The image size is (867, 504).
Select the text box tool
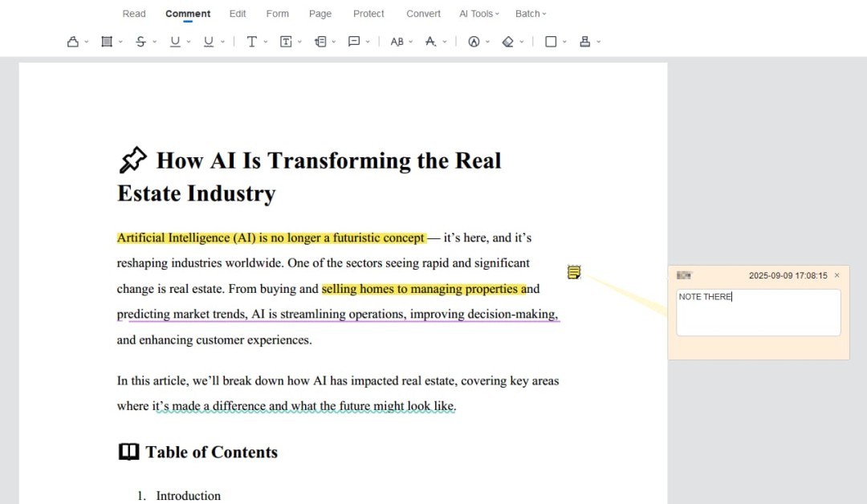click(x=286, y=42)
